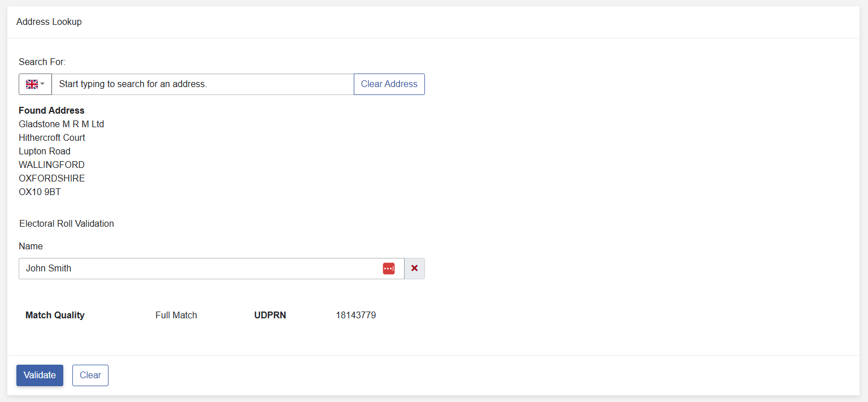This screenshot has height=402, width=868.
Task: Open the UK flag country selector
Action: (x=35, y=84)
